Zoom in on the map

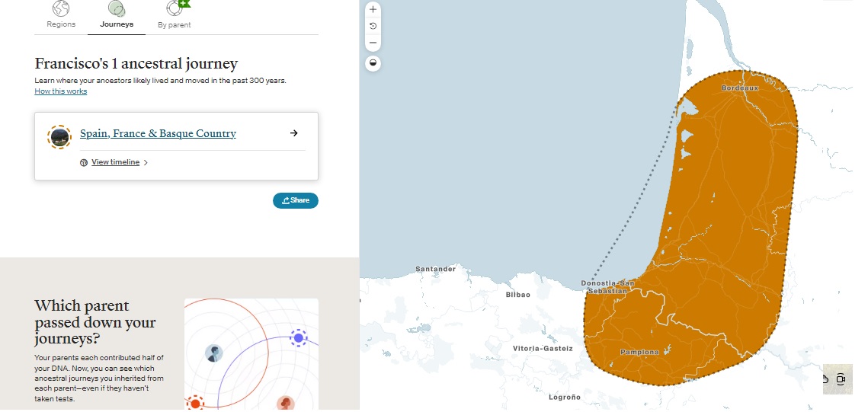373,9
